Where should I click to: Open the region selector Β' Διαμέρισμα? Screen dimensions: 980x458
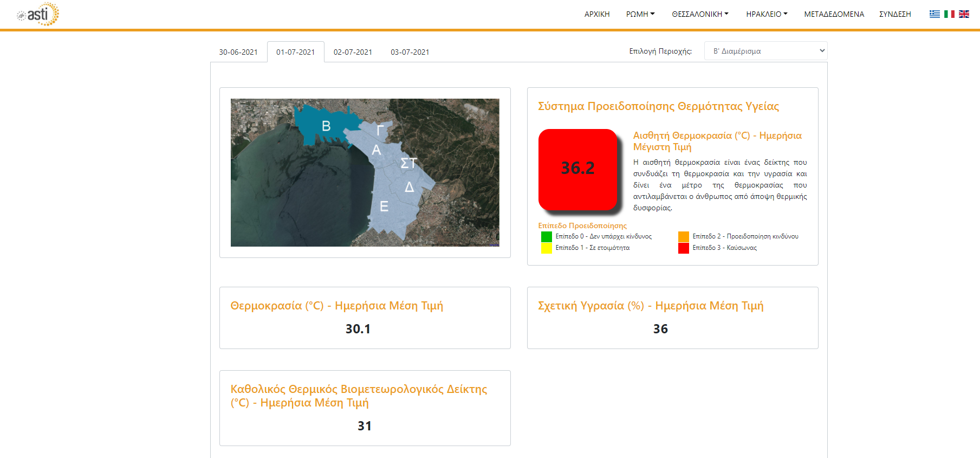point(765,51)
